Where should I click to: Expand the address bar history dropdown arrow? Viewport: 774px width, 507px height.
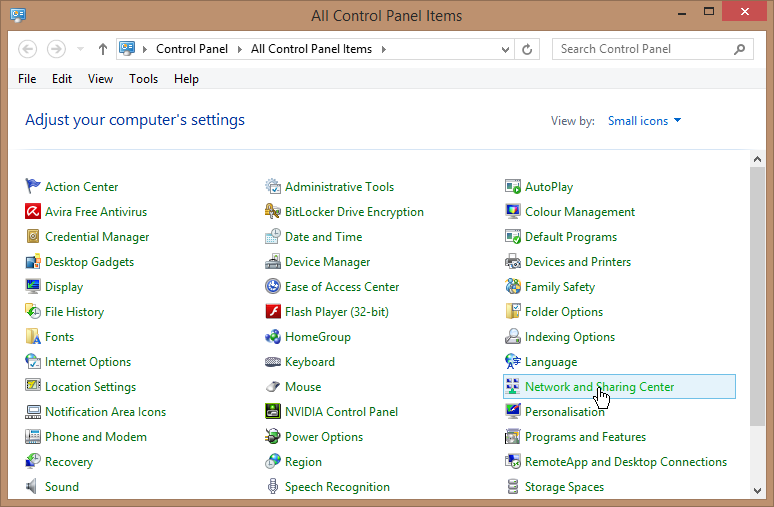tap(505, 49)
